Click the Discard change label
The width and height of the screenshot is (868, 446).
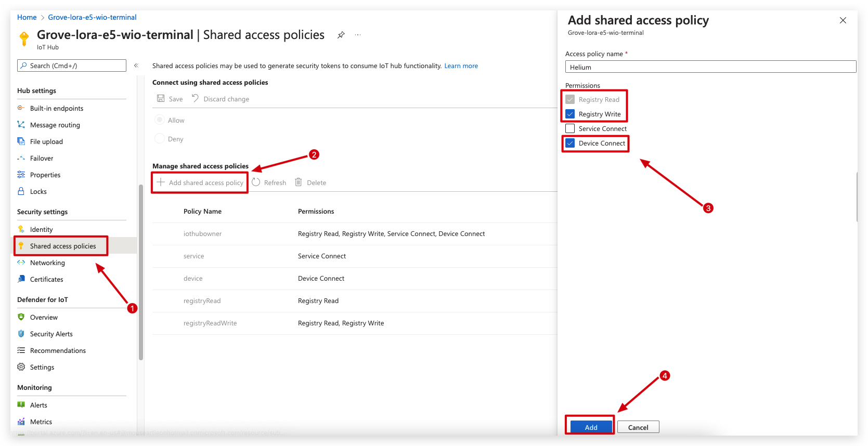(x=226, y=99)
